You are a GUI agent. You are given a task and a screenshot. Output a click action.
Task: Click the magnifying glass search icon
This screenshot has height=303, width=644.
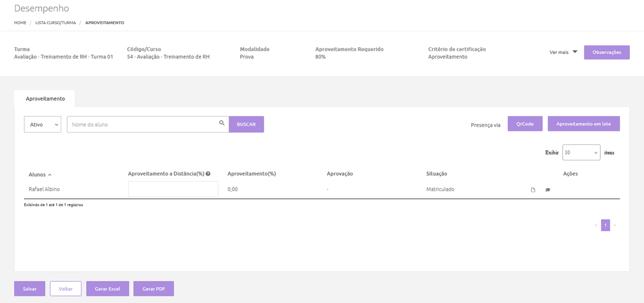[222, 123]
